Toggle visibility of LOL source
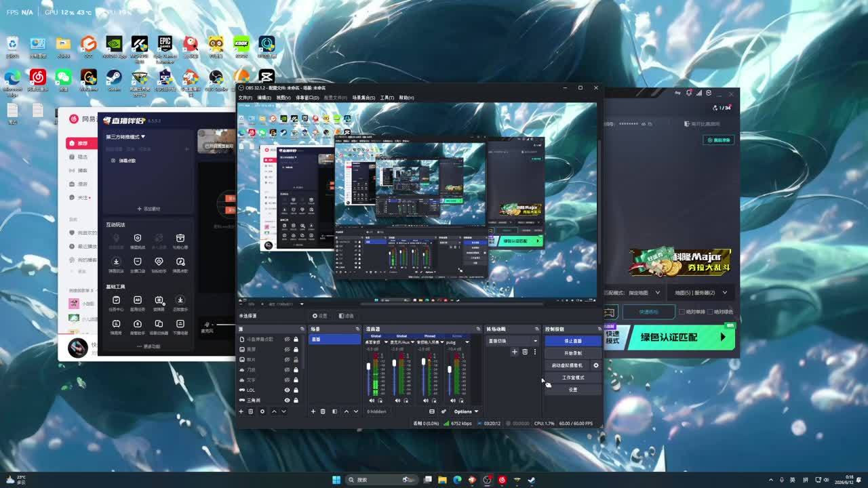Screen dimensions: 868x488 click(287, 390)
